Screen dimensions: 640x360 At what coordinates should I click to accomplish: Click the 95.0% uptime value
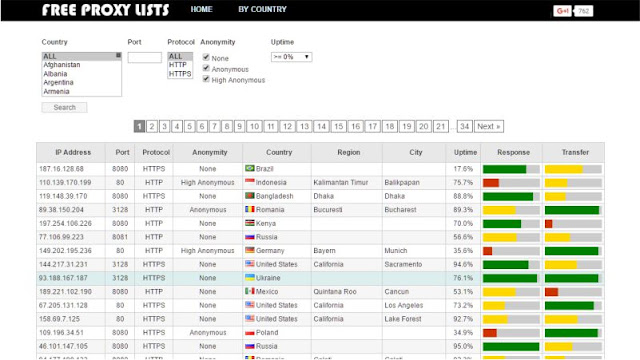click(463, 346)
